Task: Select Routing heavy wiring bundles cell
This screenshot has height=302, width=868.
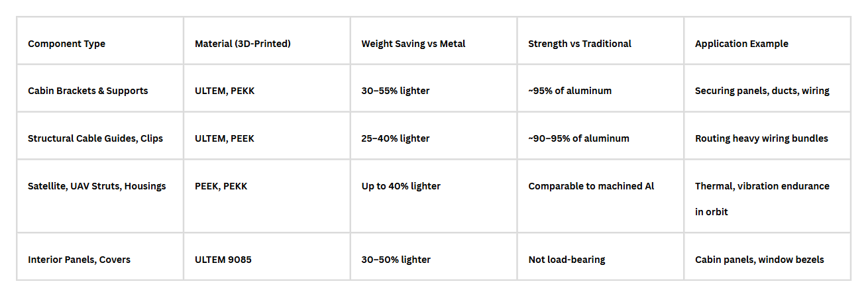Action: (768, 136)
